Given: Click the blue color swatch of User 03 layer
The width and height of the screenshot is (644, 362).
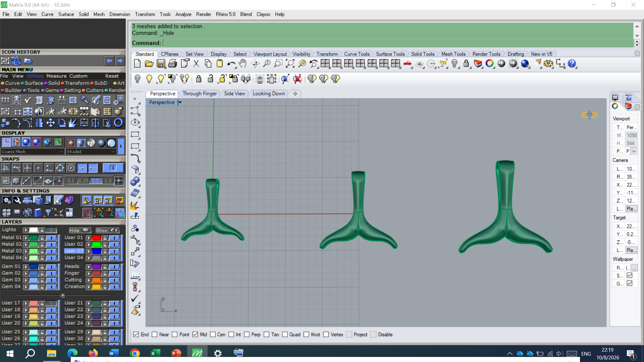Looking at the screenshot, I should click(97, 251).
